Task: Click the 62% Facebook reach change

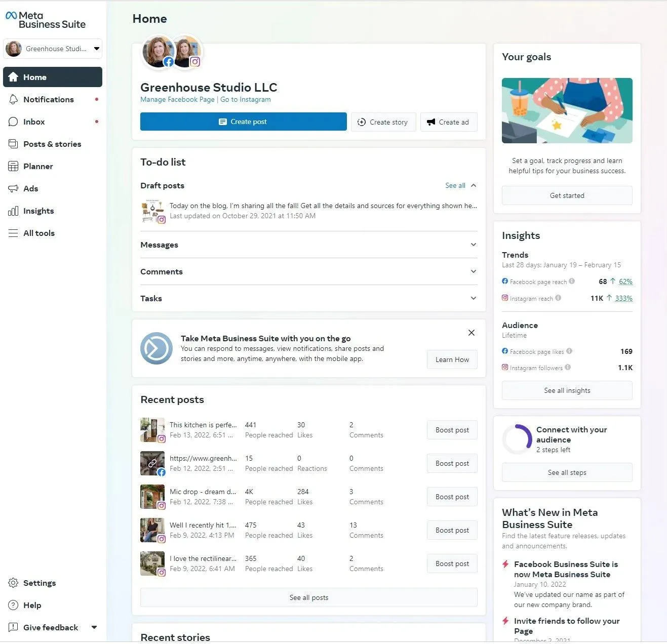Action: tap(625, 281)
